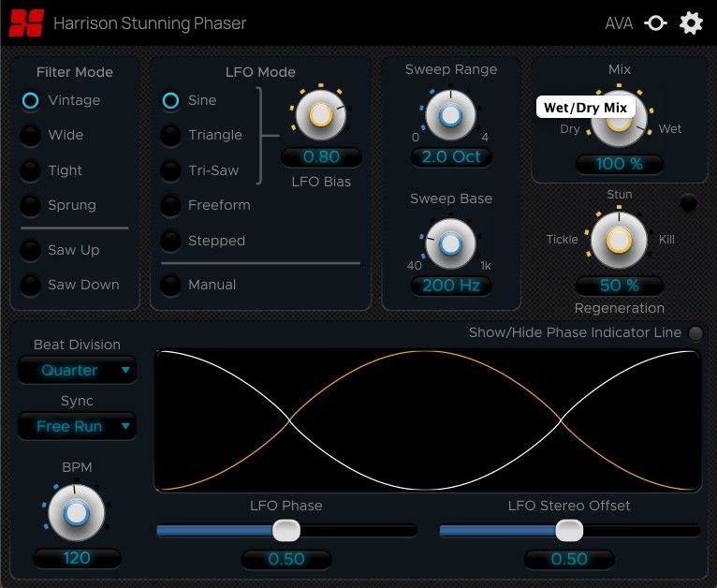Click the red Harrison logo icon
Viewport: 717px width, 588px height.
[26, 23]
